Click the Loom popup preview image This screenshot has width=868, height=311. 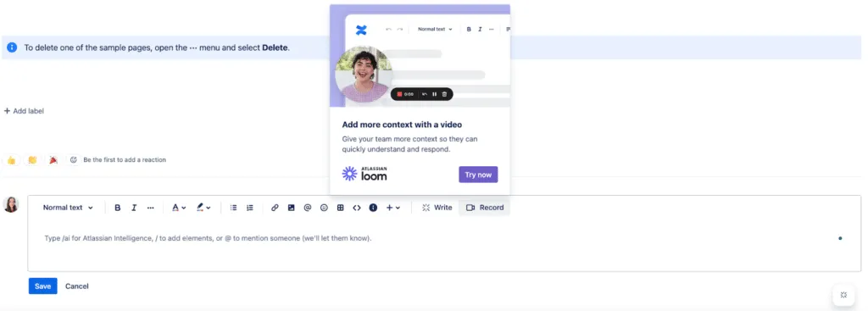pyautogui.click(x=420, y=56)
